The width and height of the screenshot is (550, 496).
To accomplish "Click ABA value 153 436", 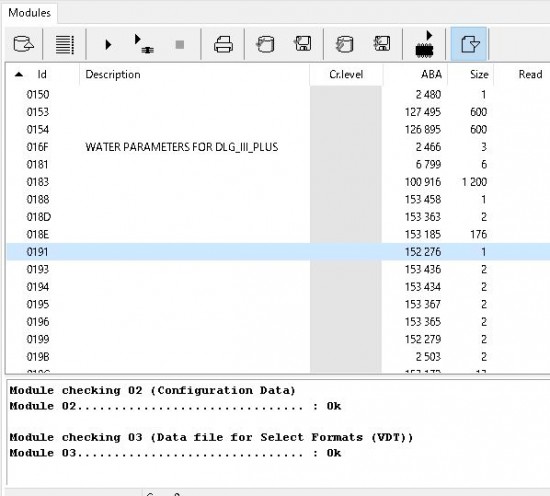I will 423,269.
